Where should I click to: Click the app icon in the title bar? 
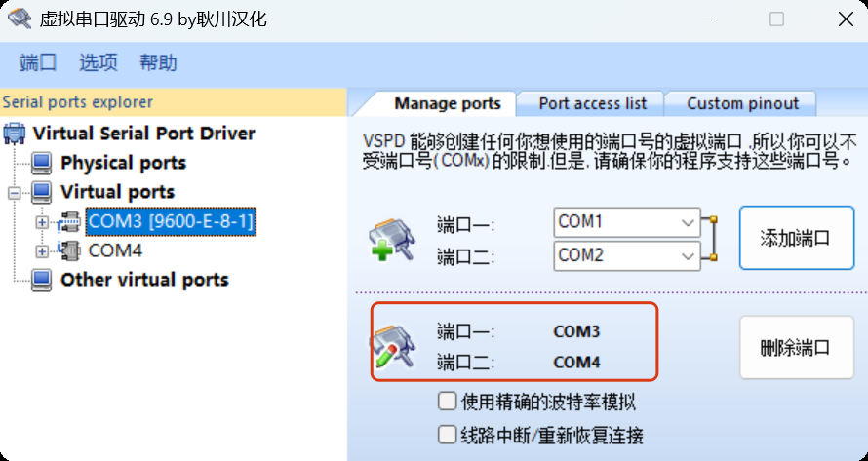(20, 19)
